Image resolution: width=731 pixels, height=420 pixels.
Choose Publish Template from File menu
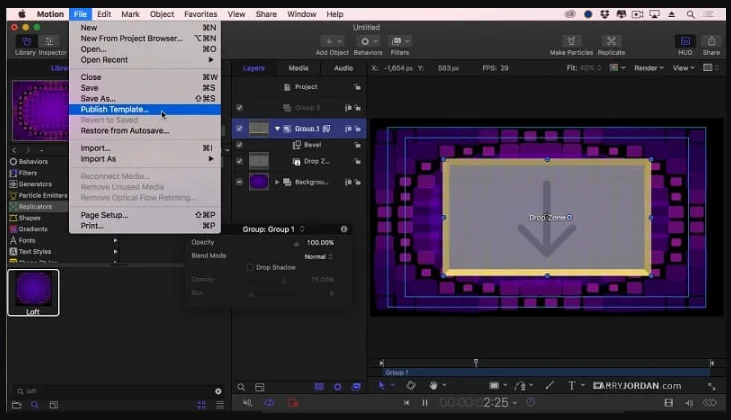145,110
